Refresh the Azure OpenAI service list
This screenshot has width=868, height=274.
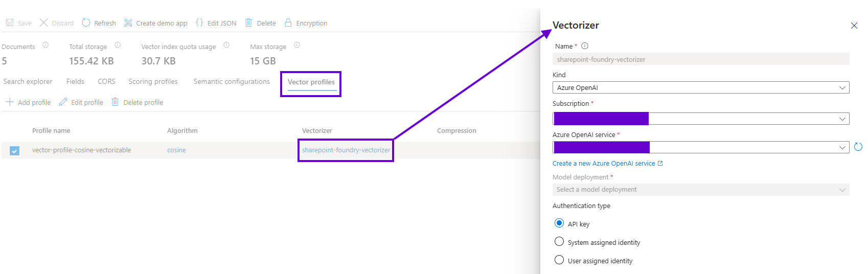(858, 147)
